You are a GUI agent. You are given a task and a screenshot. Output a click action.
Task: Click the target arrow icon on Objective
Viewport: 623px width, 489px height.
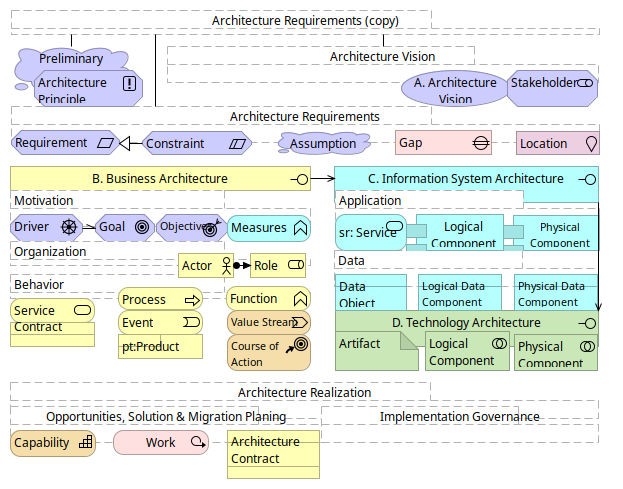point(211,228)
